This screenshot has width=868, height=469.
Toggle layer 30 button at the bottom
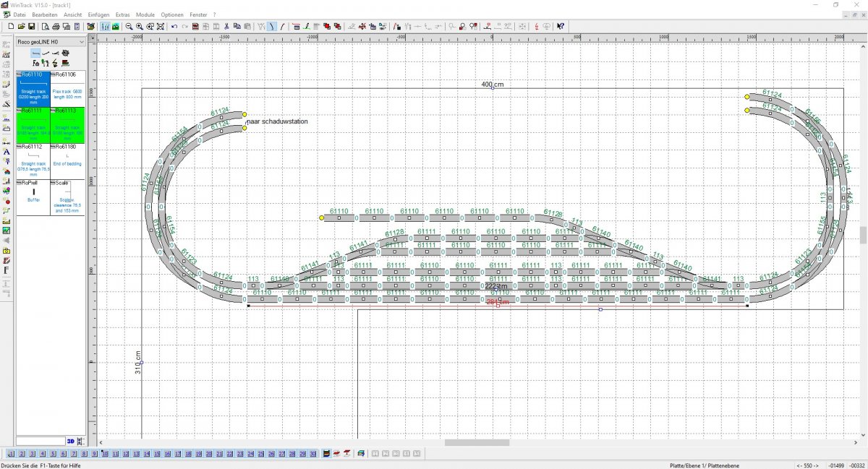coord(313,454)
